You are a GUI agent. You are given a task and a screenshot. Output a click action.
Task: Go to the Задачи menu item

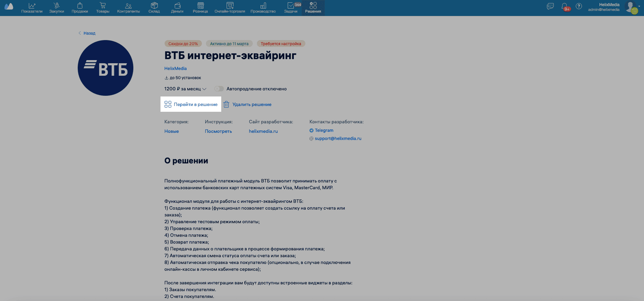click(x=291, y=8)
